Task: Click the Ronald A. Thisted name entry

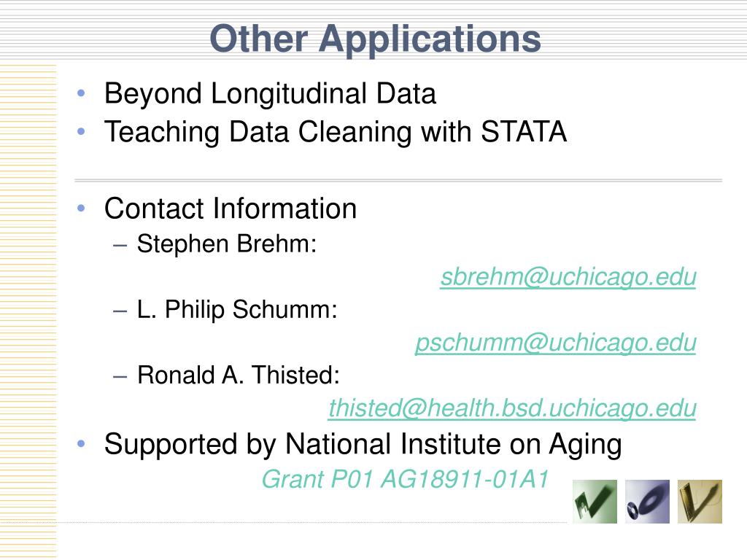Action: [239, 376]
